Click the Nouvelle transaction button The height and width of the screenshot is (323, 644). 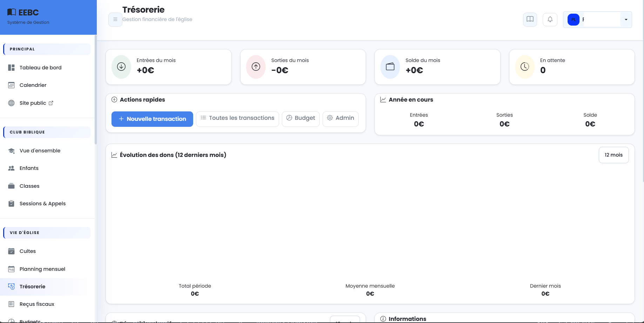152,119
